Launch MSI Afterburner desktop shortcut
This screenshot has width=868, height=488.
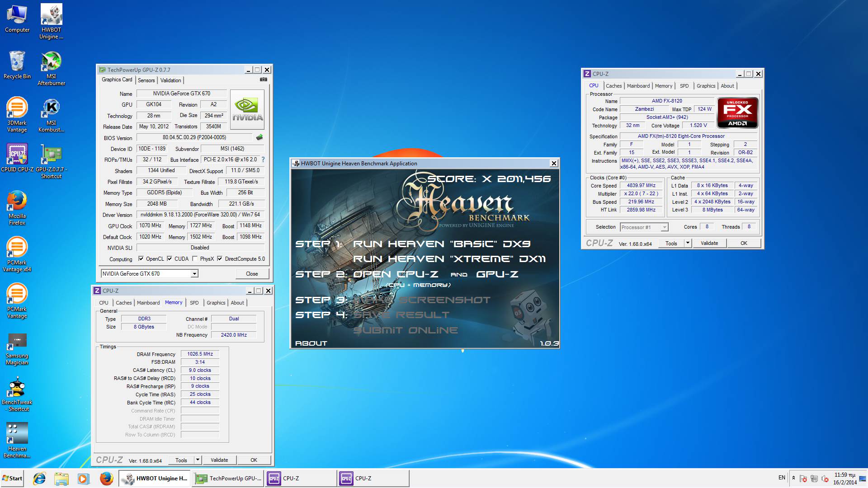[51, 68]
